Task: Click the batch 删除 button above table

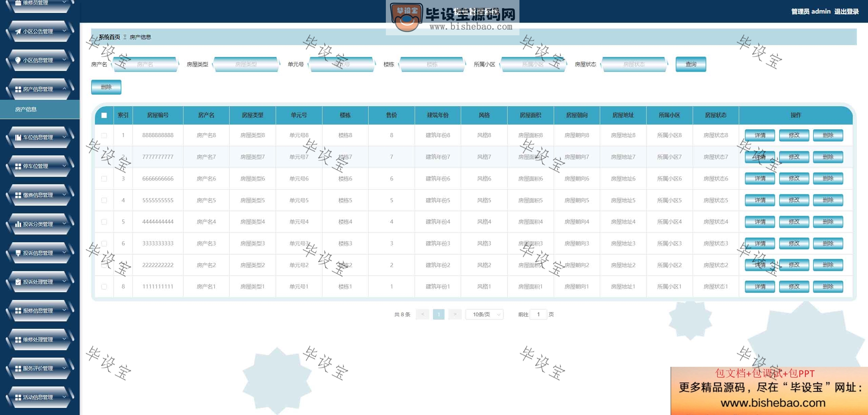Action: point(106,87)
